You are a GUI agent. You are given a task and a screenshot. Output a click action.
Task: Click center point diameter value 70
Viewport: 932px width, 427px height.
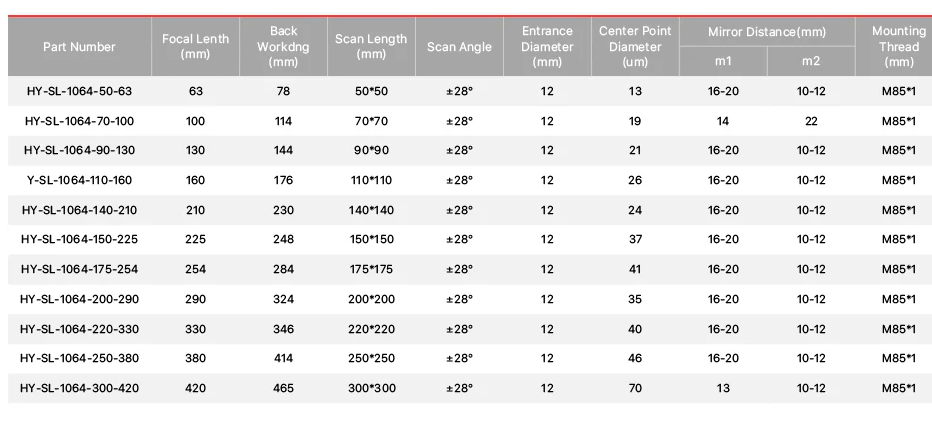pos(635,388)
